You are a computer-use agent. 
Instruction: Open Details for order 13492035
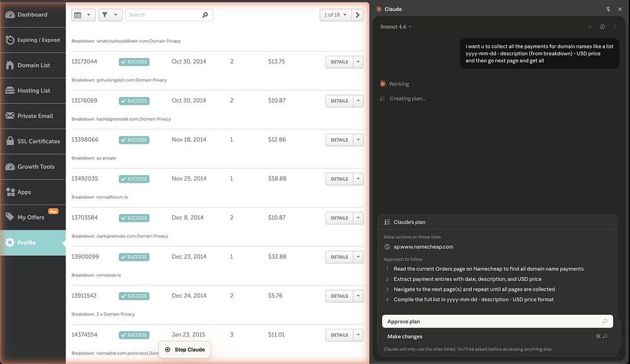tap(339, 179)
